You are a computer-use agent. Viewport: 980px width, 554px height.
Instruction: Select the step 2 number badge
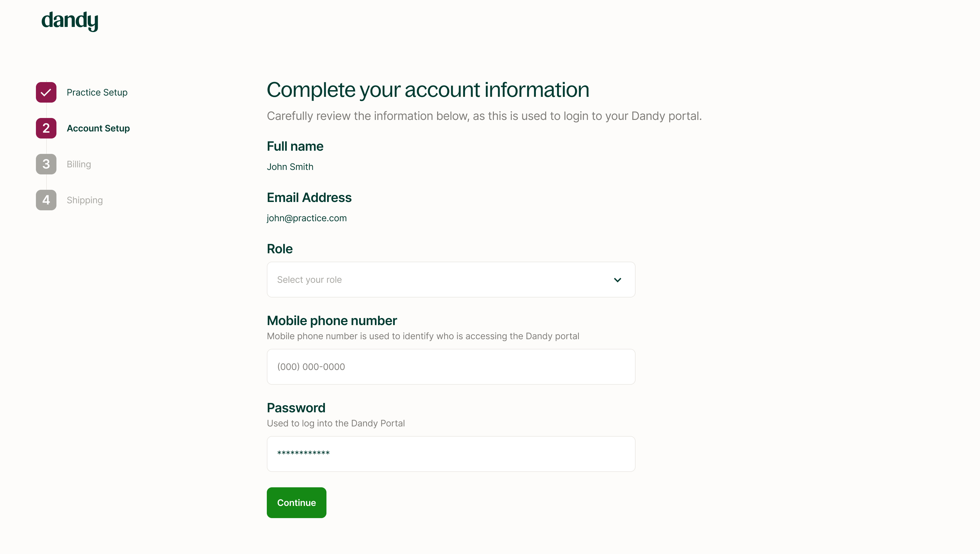point(46,128)
